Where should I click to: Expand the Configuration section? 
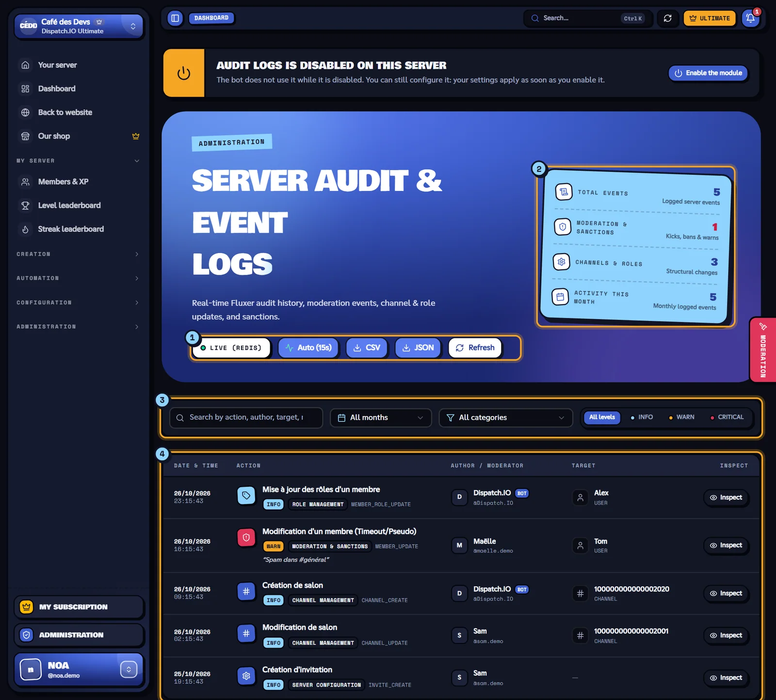point(78,302)
